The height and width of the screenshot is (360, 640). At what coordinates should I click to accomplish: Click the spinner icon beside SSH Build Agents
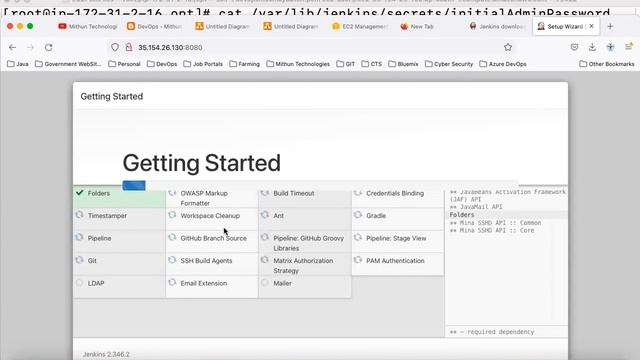pyautogui.click(x=172, y=260)
